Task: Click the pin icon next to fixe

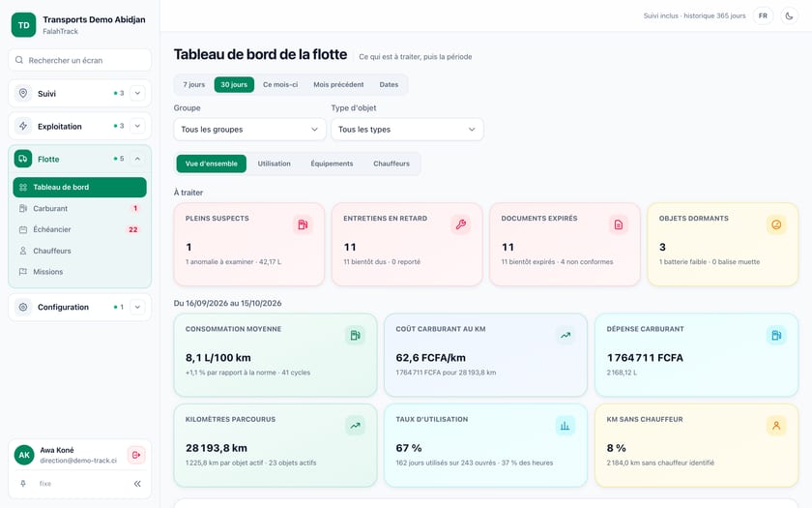Action: pyautogui.click(x=23, y=484)
